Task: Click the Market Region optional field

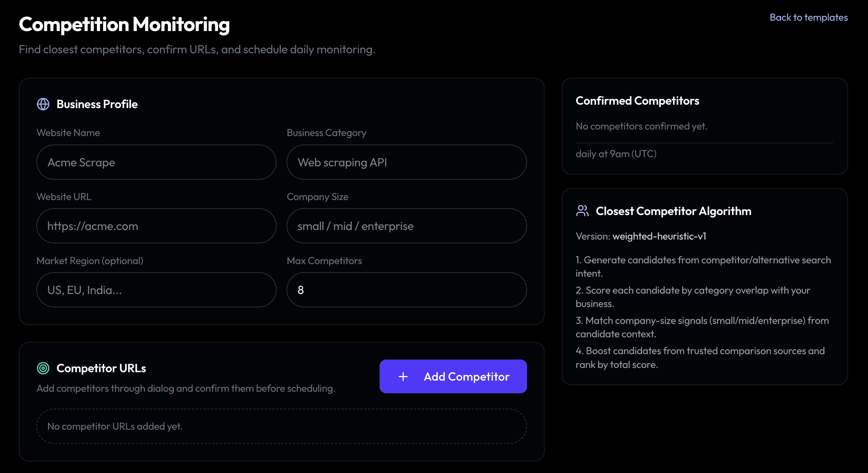Action: [156, 290]
